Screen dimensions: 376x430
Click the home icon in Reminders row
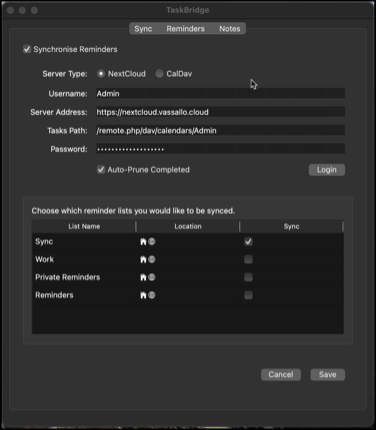[x=143, y=295]
